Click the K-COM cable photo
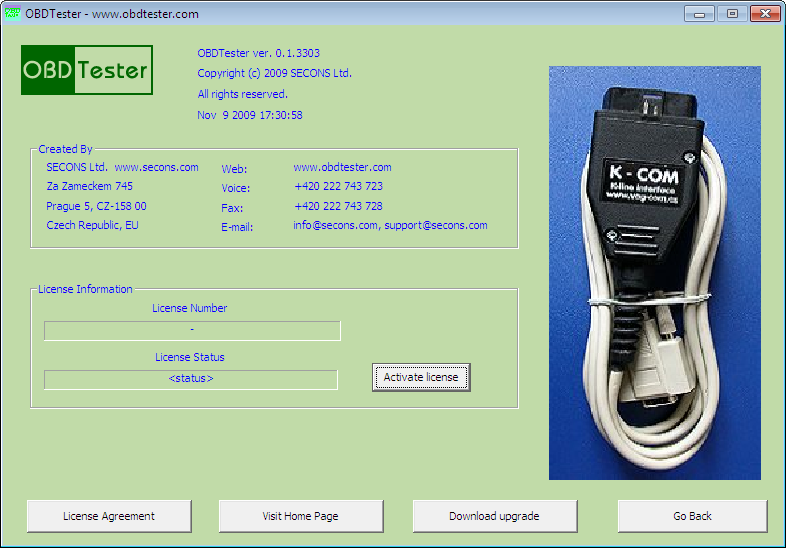The image size is (786, 548). point(655,273)
